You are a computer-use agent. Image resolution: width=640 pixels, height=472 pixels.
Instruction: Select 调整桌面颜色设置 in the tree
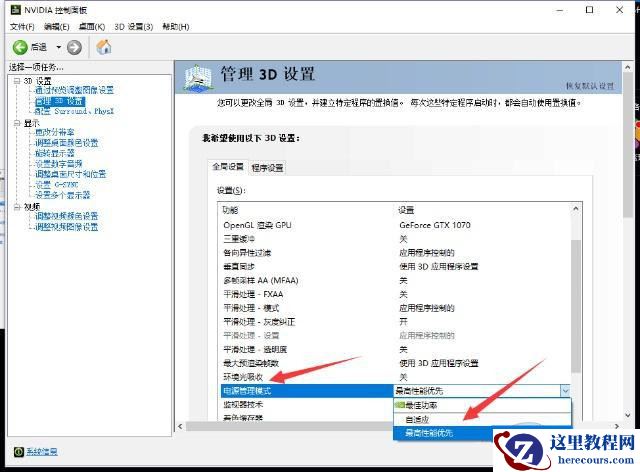pyautogui.click(x=67, y=142)
